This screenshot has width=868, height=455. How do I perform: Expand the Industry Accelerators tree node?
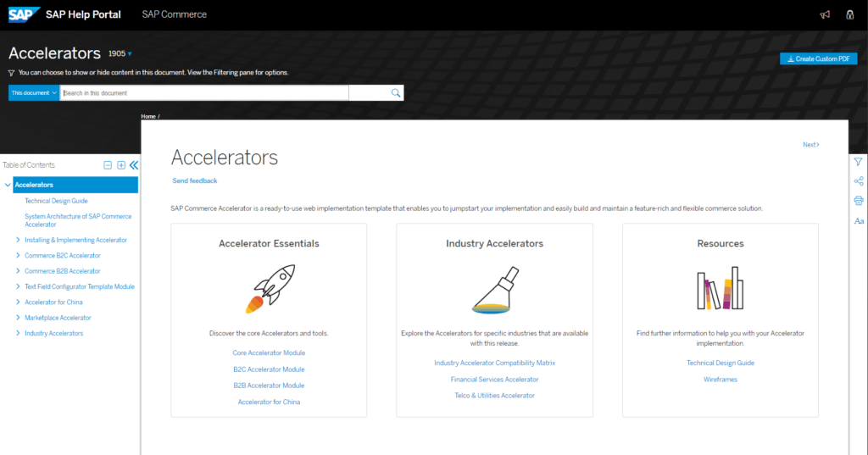[x=19, y=333]
